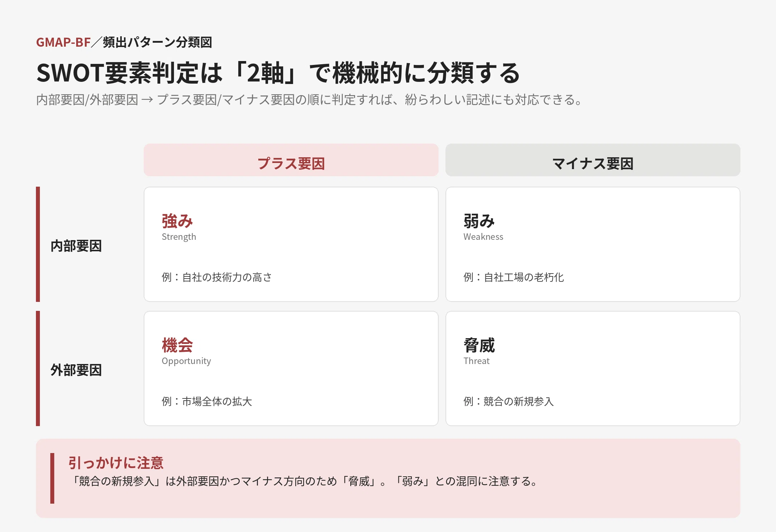The width and height of the screenshot is (776, 532).
Task: Click the main title SWOT要素判定は「2軸」で機械的に分類する
Action: click(278, 73)
